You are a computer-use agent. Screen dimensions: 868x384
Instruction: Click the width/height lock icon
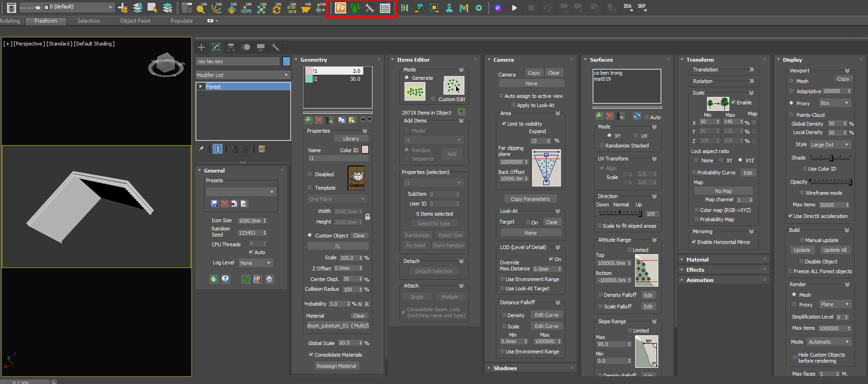(x=367, y=217)
